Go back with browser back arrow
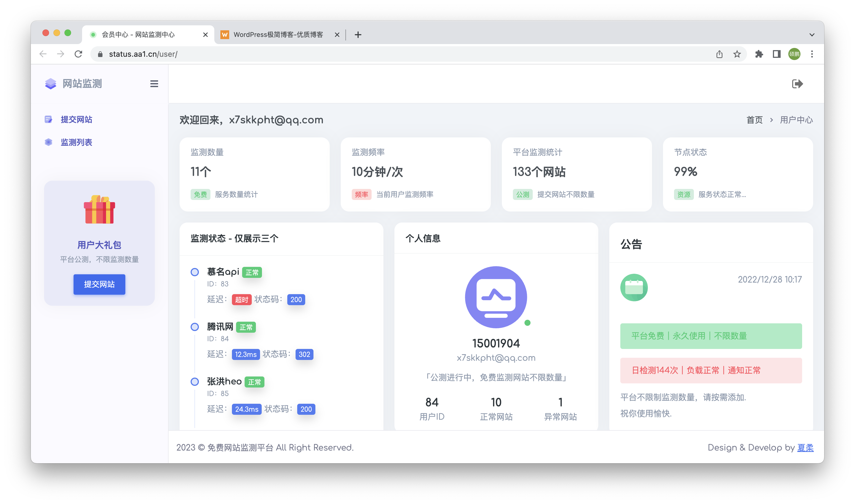This screenshot has width=855, height=504. point(43,54)
